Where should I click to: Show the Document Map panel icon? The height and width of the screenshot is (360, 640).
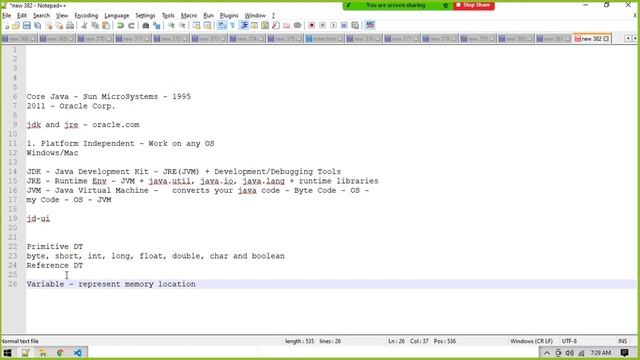point(265,25)
